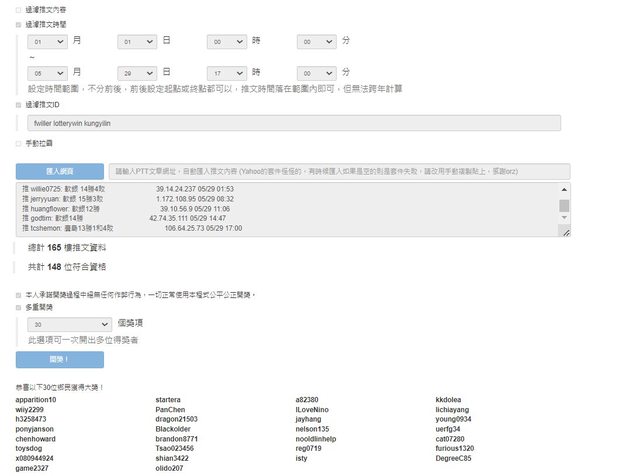
Task: Open the prize count dropdown showing 30
Action: coord(70,324)
